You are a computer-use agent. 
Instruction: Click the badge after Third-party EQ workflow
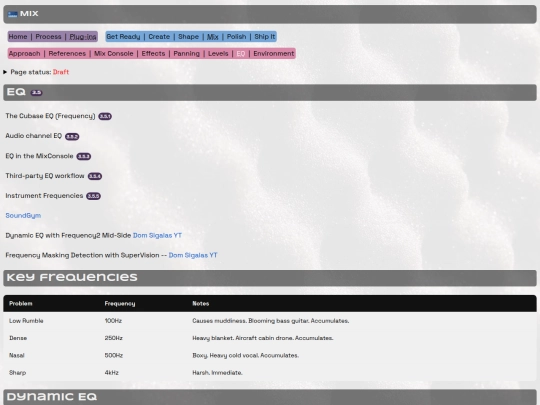click(x=95, y=176)
